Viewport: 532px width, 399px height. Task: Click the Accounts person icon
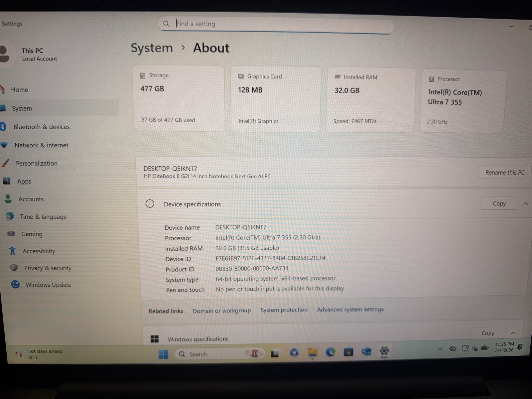pos(8,199)
